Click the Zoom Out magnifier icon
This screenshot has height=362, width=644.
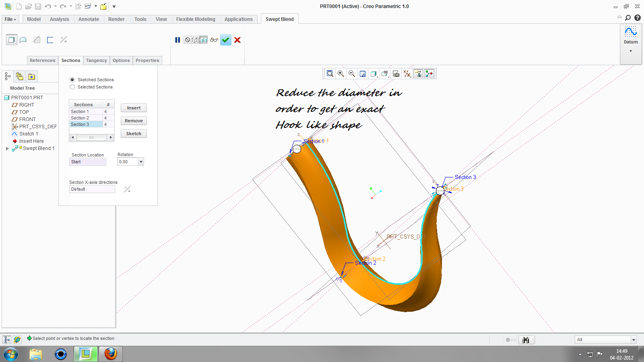tap(352, 74)
